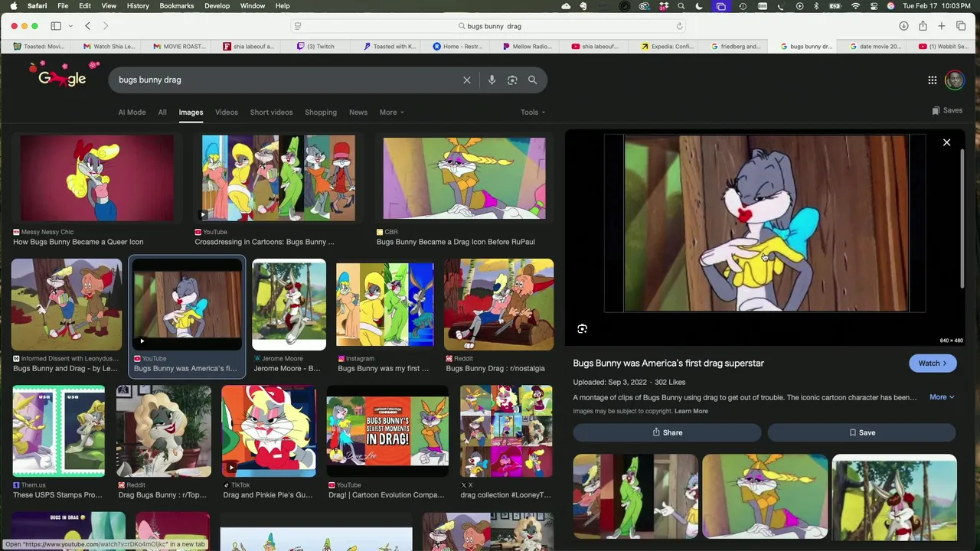Click the Watch button

coord(933,364)
